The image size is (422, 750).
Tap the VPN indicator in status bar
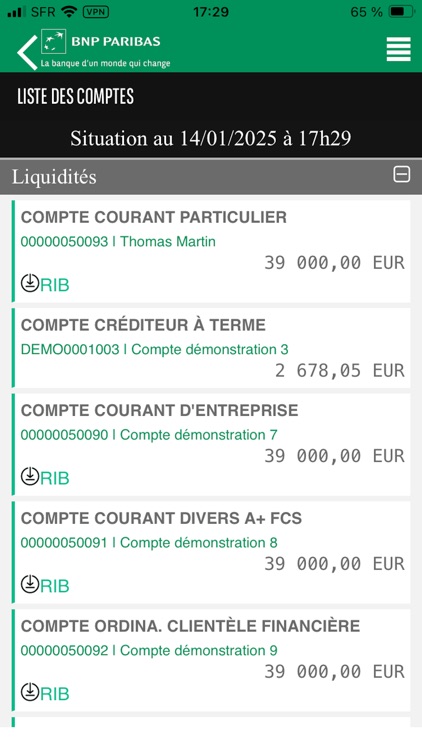coord(96,12)
